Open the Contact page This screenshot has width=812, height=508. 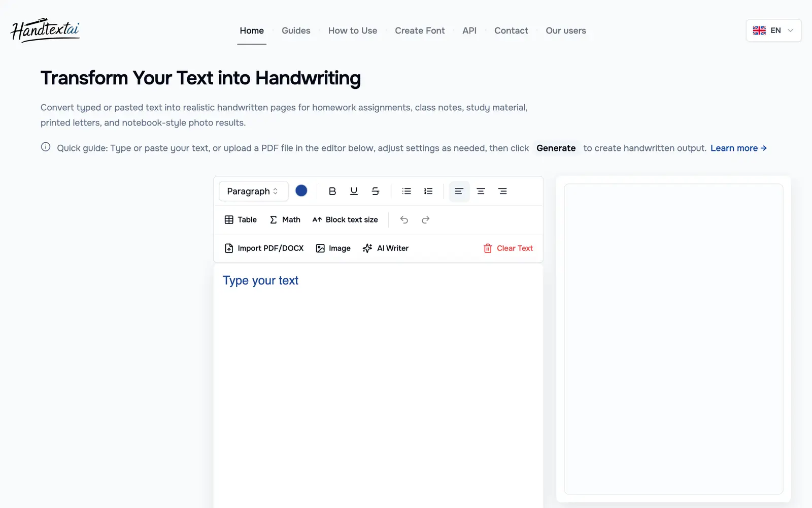click(x=511, y=30)
